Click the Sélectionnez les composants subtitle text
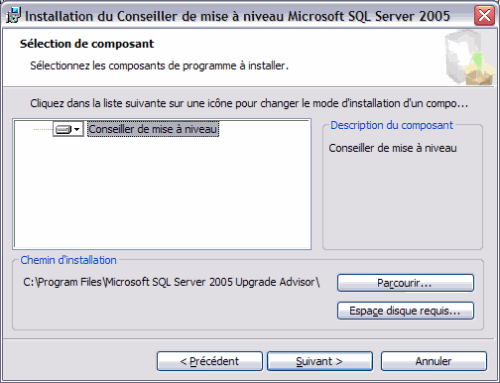Image resolution: width=500 pixels, height=383 pixels. point(159,66)
